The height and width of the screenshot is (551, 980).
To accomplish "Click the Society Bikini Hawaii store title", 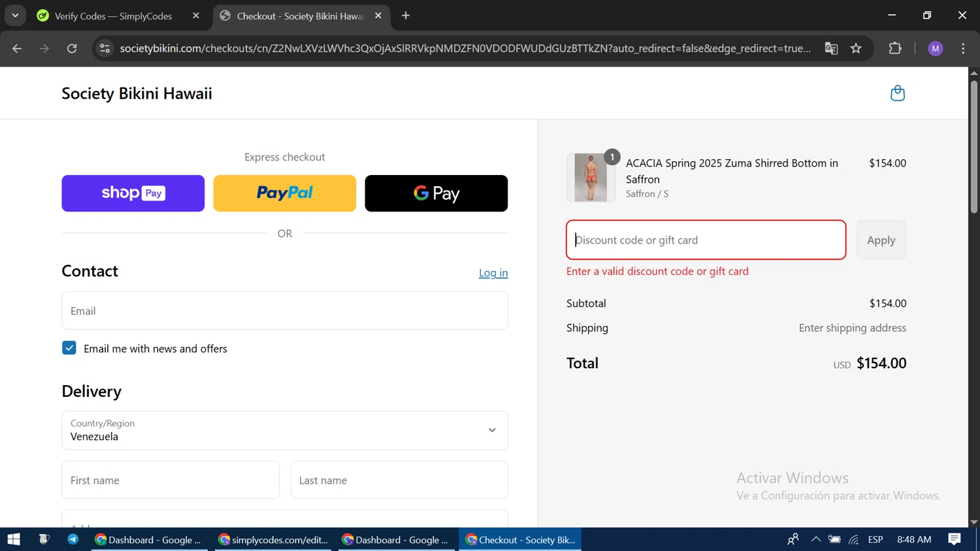I will 137,93.
